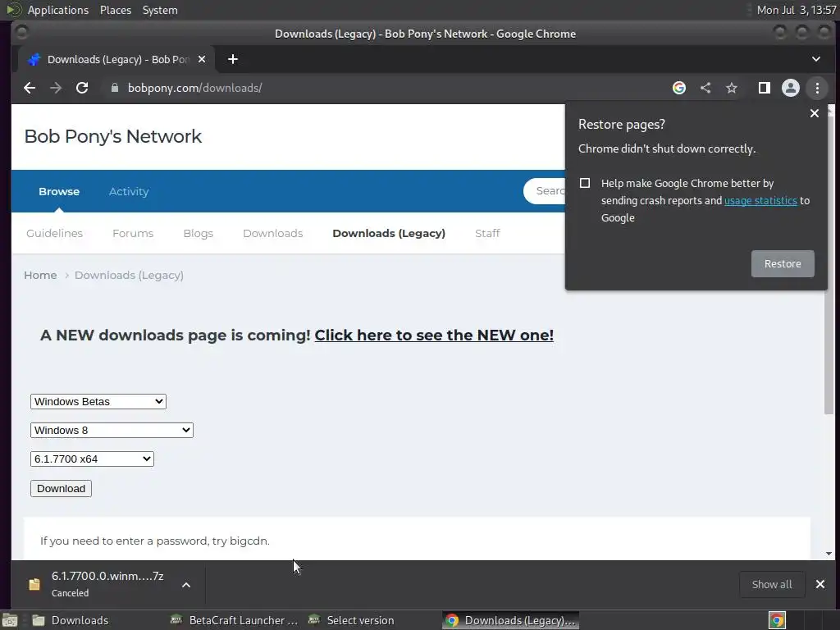The image size is (840, 630).
Task: Click the forward navigation arrow
Action: [x=56, y=88]
